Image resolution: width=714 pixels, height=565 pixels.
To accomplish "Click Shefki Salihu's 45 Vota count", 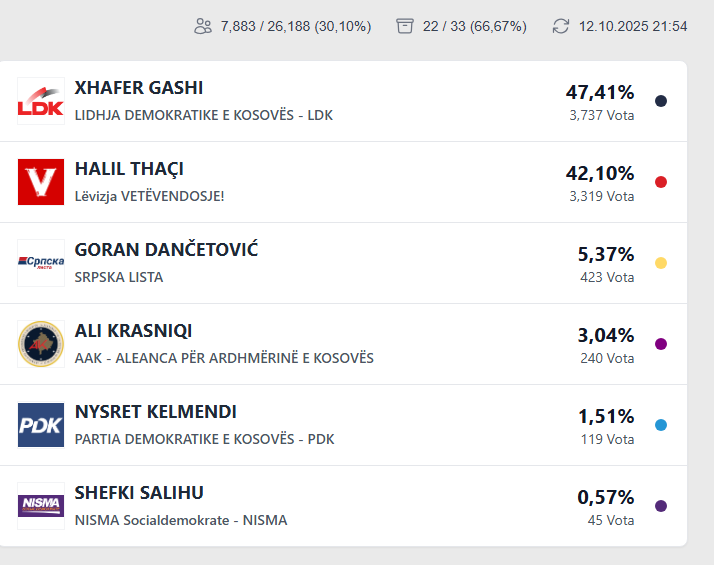I will point(610,520).
